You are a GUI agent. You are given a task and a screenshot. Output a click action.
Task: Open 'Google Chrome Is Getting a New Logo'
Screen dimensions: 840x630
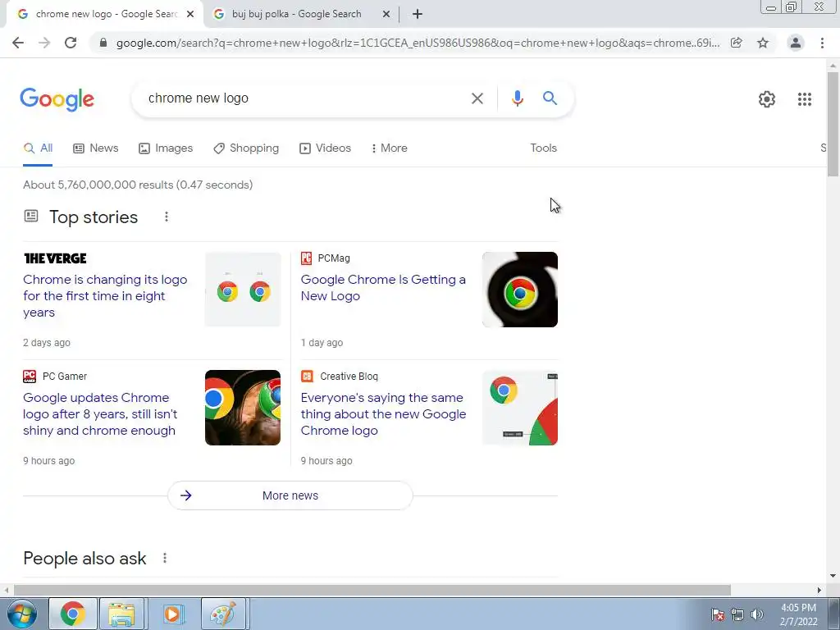pyautogui.click(x=383, y=288)
